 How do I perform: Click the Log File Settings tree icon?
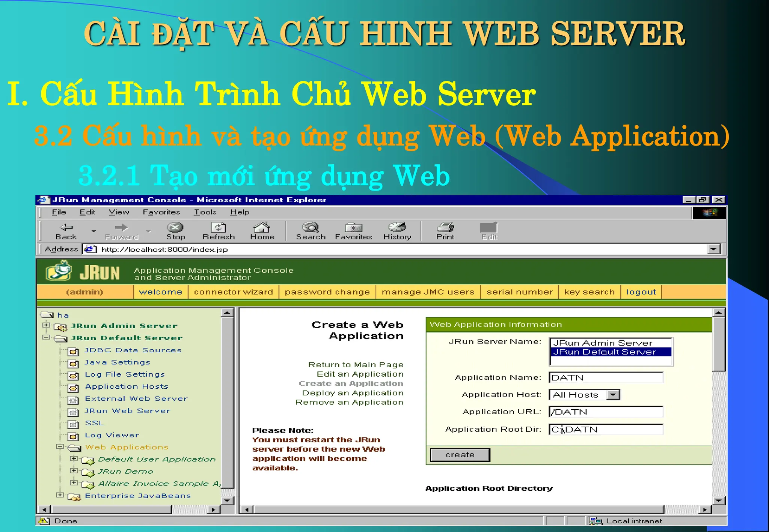(x=73, y=376)
